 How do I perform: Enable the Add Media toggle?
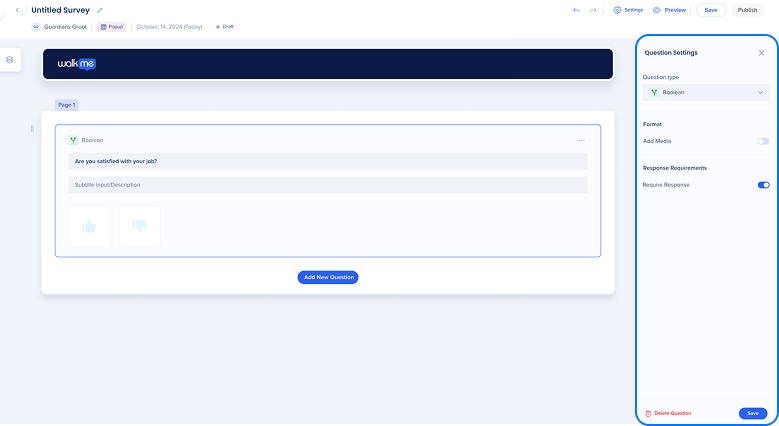763,142
